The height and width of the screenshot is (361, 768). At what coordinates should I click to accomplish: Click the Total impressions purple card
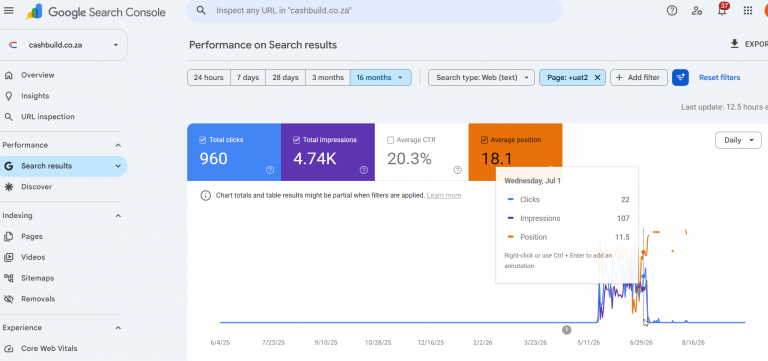pyautogui.click(x=328, y=152)
